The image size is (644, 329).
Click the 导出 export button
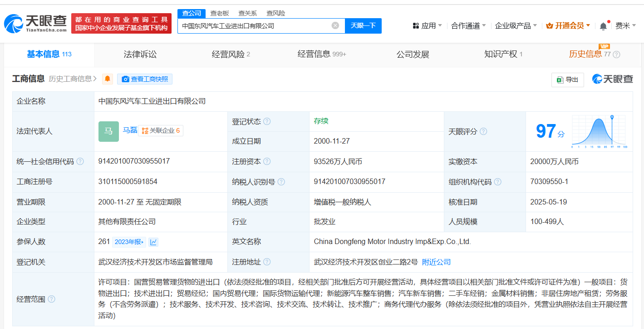click(567, 80)
